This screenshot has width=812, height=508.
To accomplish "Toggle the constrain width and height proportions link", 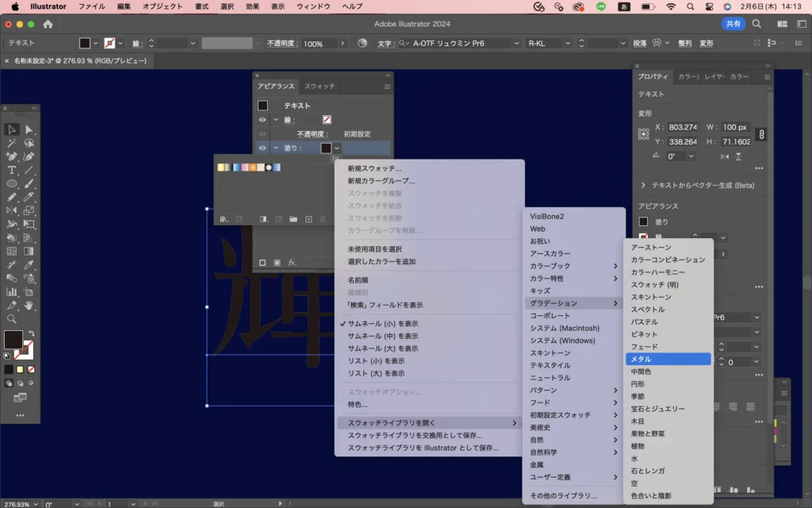I will [761, 134].
